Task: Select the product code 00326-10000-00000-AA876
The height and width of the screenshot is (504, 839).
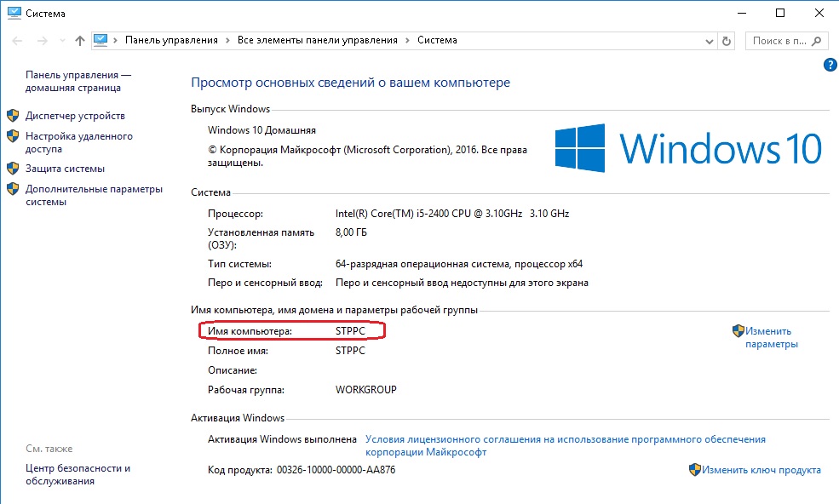Action: [336, 470]
